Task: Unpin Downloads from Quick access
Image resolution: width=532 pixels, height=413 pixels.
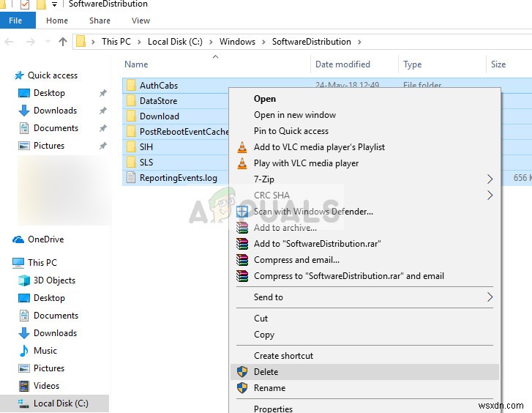Action: pyautogui.click(x=102, y=111)
